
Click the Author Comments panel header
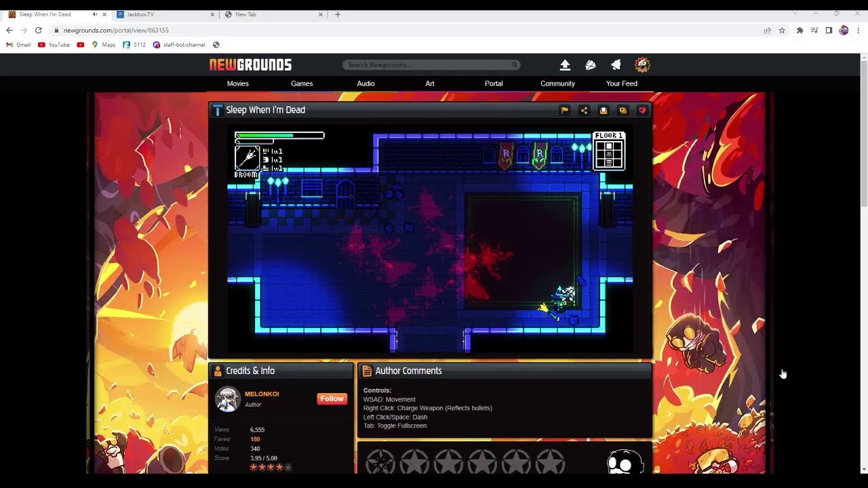pyautogui.click(x=505, y=371)
